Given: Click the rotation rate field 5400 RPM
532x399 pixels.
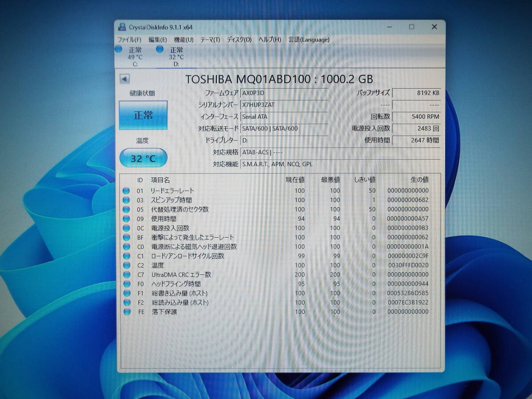Looking at the screenshot, I should point(417,117).
